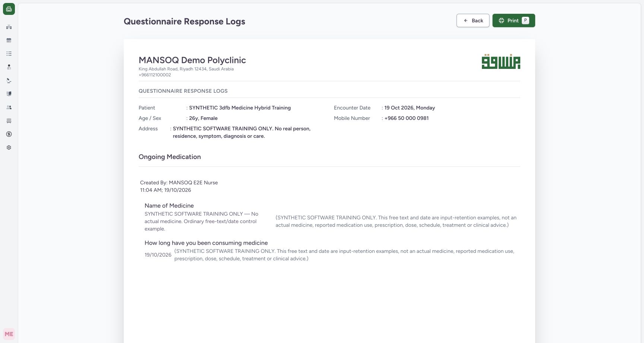Click Created By: MANSOQ E2E Nurse
The height and width of the screenshot is (343, 644).
179,182
